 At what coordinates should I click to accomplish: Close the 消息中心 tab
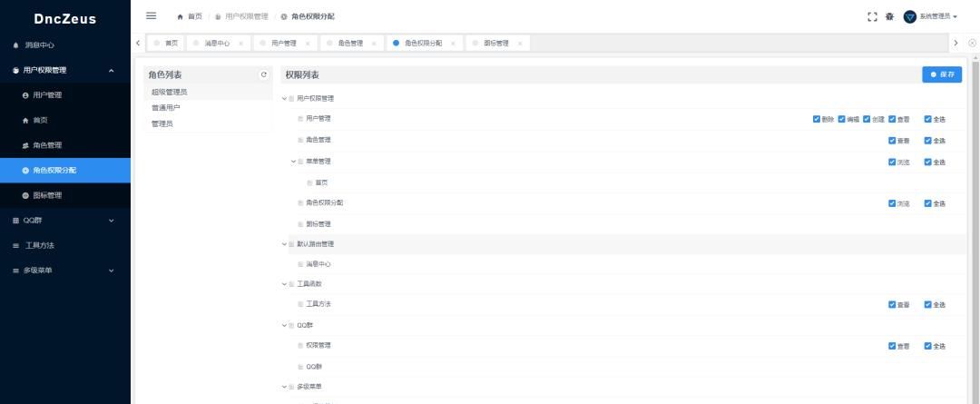[240, 44]
